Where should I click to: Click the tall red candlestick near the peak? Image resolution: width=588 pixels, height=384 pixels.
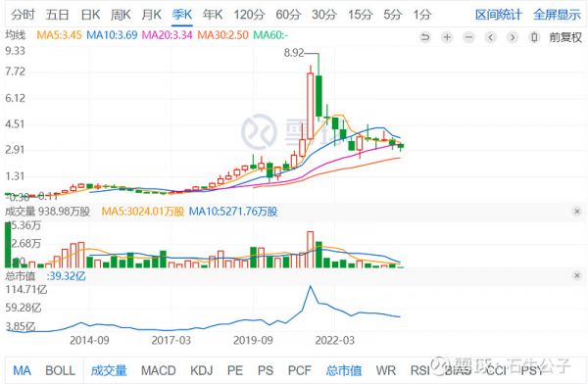[310, 106]
